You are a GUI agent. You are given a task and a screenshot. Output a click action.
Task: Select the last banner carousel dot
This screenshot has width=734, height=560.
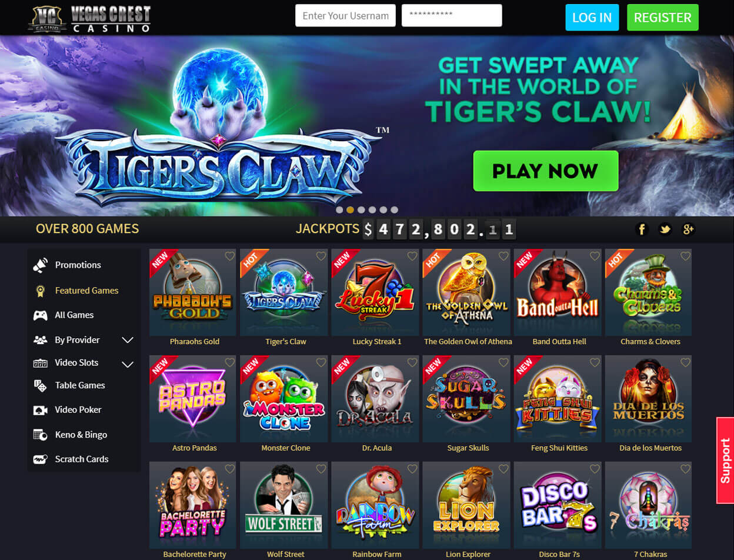click(394, 209)
